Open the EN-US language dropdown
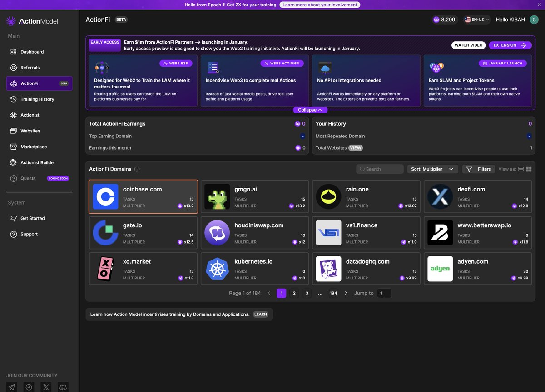Image resolution: width=545 pixels, height=392 pixels. [476, 20]
